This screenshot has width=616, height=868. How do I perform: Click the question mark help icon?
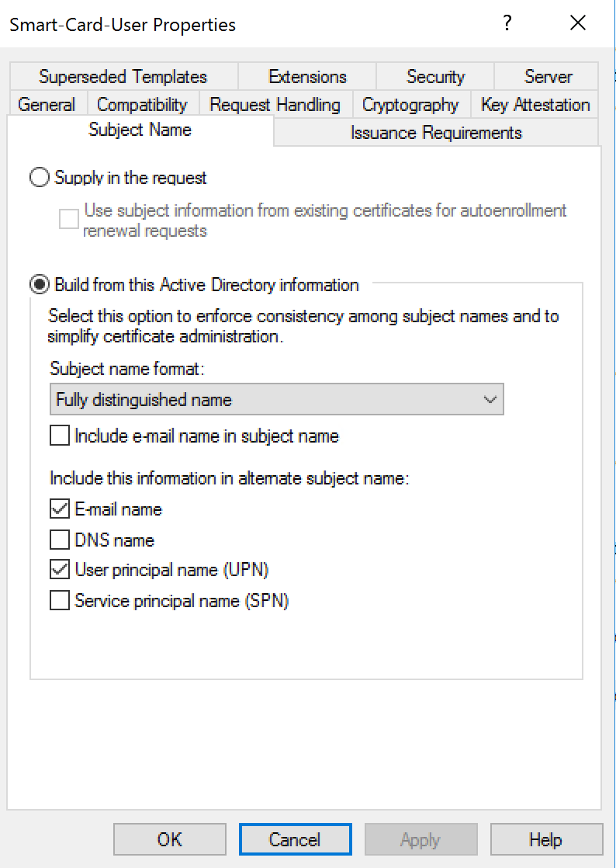click(x=507, y=23)
